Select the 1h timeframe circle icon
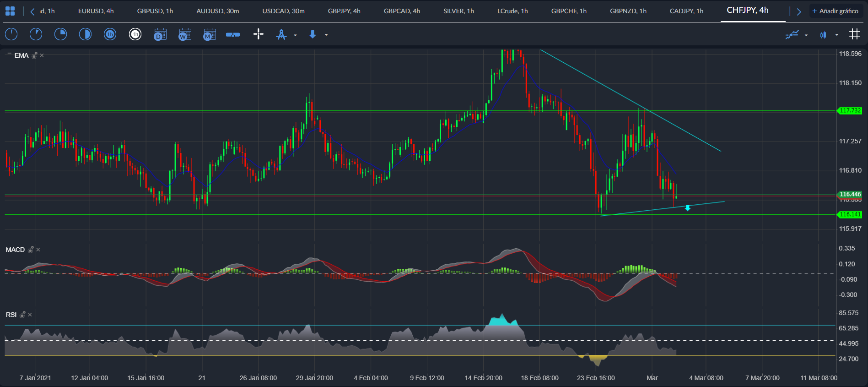The image size is (868, 387). click(110, 34)
